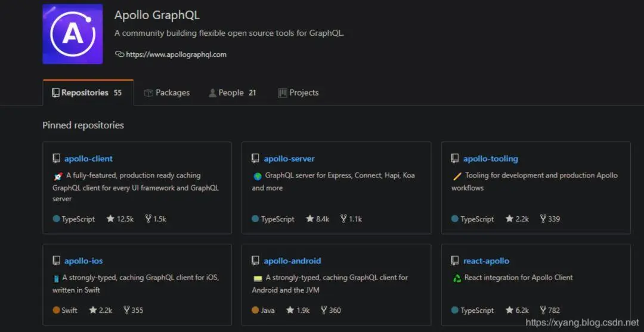Click the 12.5k star count on apollo-client
This screenshot has height=332, width=644.
pos(120,219)
